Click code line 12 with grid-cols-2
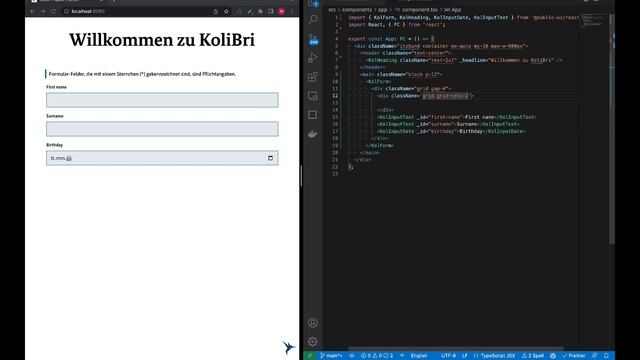Viewport: 640px width, 360px height. point(425,96)
